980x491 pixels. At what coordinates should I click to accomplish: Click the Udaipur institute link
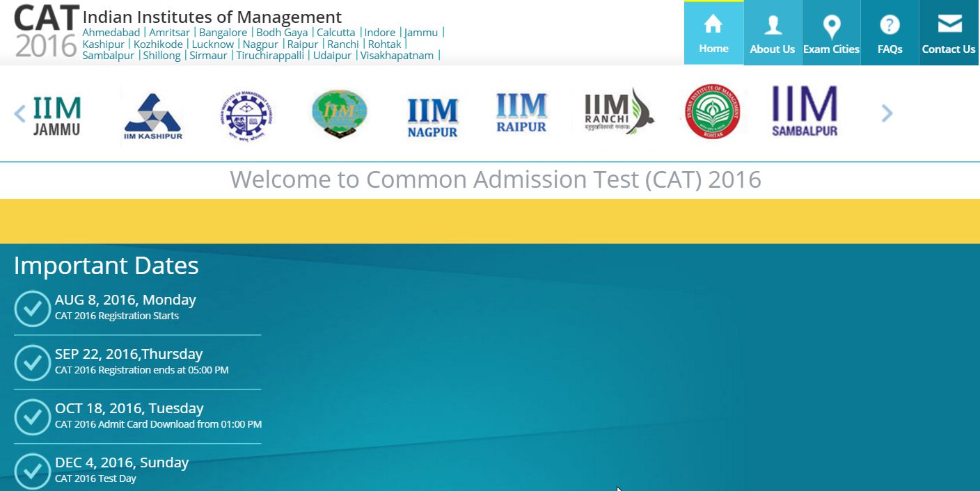[x=332, y=56]
